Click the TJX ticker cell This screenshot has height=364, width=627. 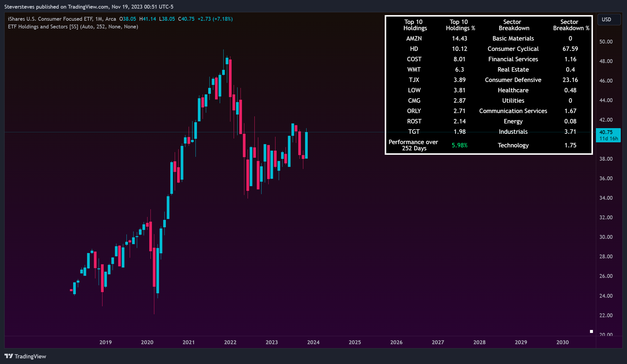point(414,80)
